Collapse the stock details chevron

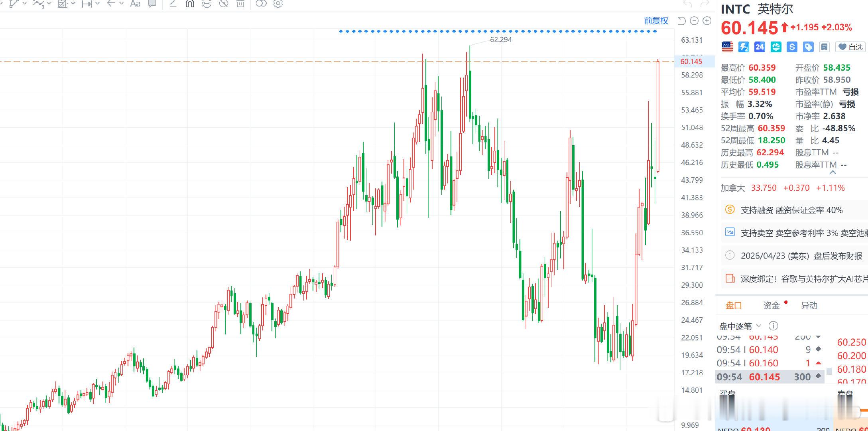pos(833,172)
